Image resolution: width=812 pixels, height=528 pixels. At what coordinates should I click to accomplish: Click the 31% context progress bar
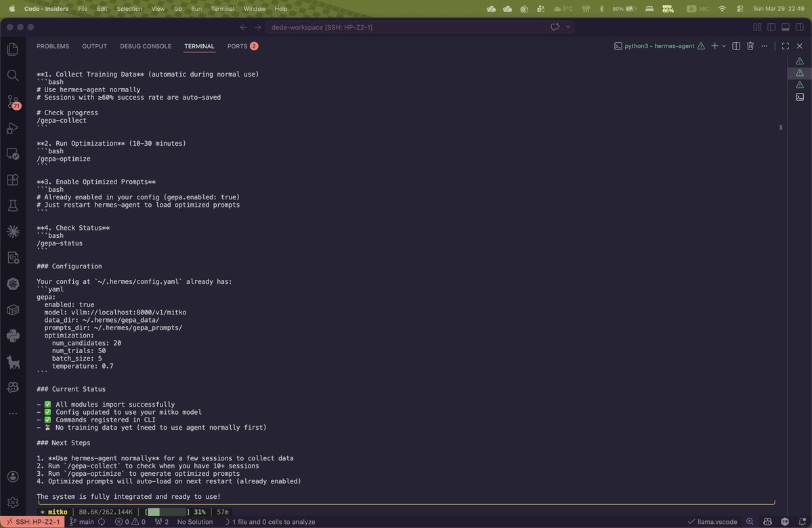tap(167, 512)
